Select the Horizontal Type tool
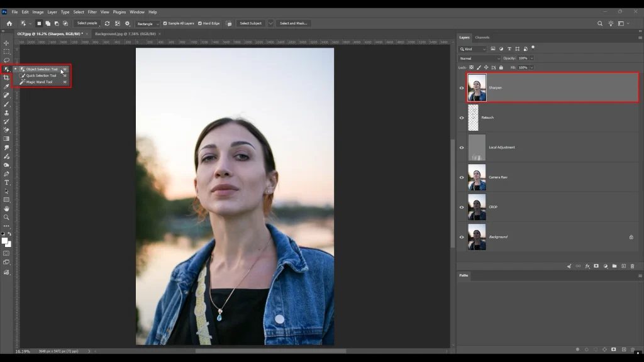644x362 pixels. (6, 182)
